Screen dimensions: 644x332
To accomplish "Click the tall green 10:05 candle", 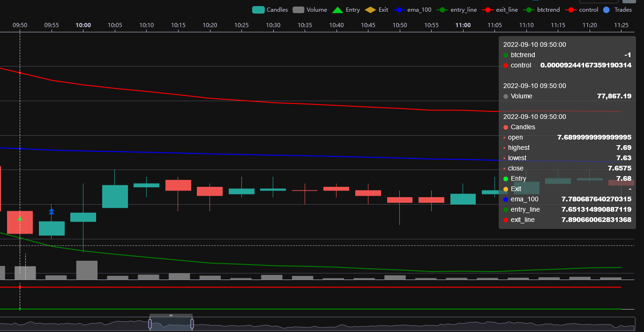I will click(x=115, y=196).
